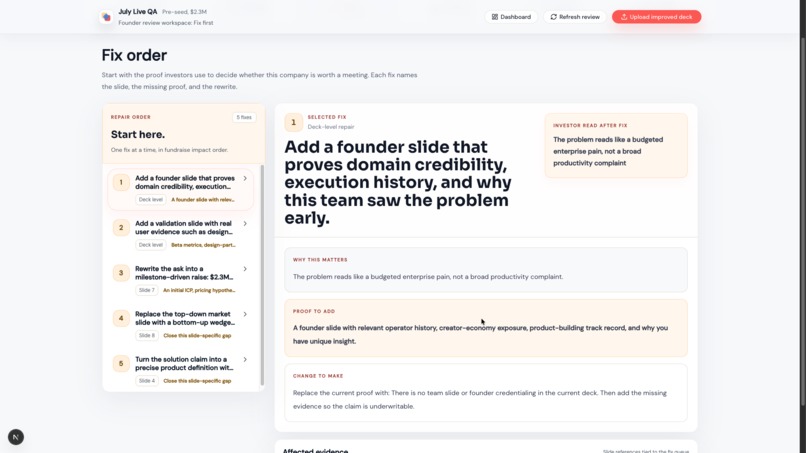The image size is (806, 453).
Task: Click the Slide 8 tag
Action: click(146, 335)
